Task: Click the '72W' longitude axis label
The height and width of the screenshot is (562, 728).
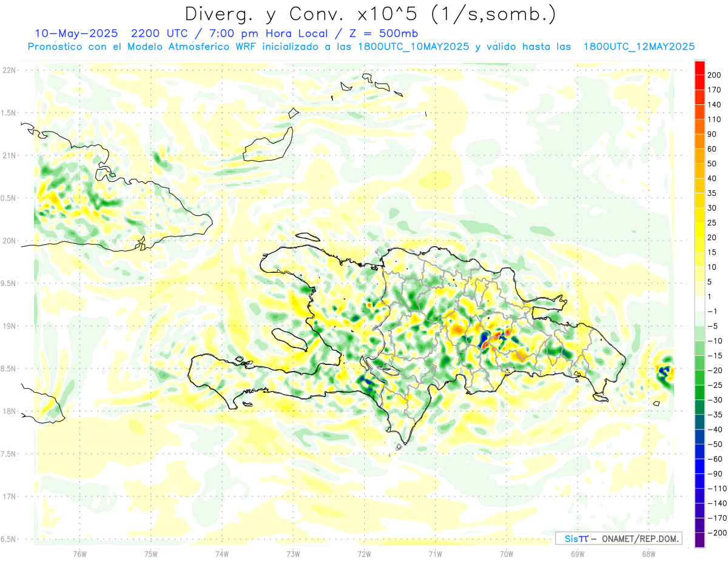Action: tap(364, 554)
